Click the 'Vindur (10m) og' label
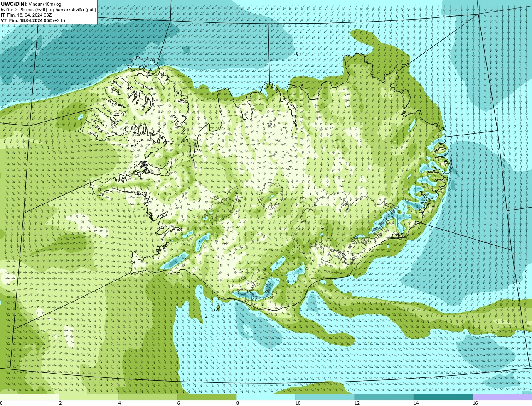The width and height of the screenshot is (532, 406). [x=44, y=4]
